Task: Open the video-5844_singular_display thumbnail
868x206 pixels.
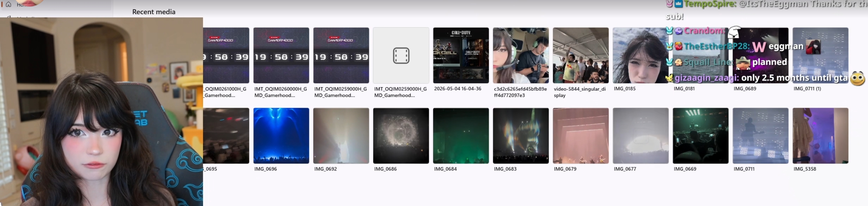Action: pos(581,56)
